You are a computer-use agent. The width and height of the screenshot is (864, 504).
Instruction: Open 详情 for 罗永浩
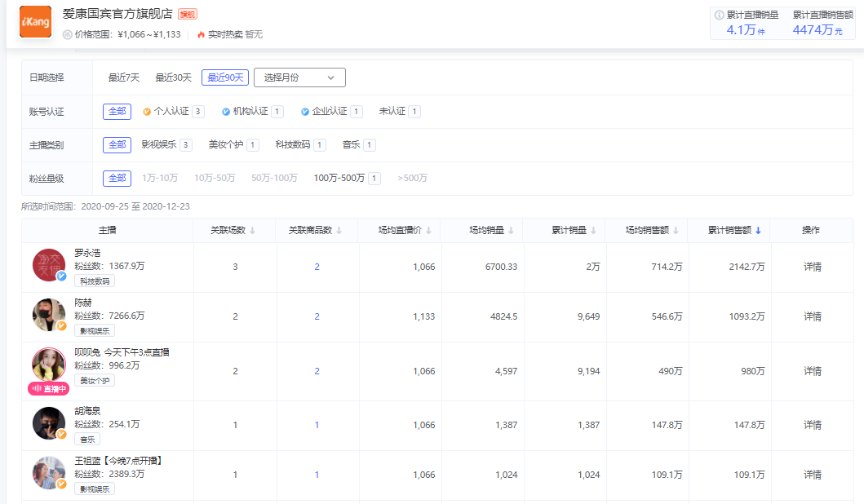click(813, 267)
